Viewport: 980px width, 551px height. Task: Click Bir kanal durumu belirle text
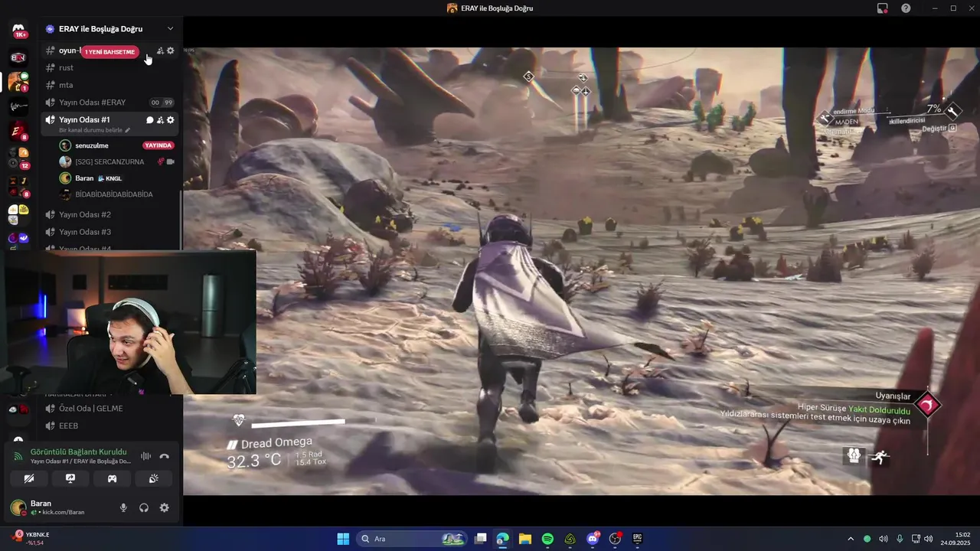90,131
